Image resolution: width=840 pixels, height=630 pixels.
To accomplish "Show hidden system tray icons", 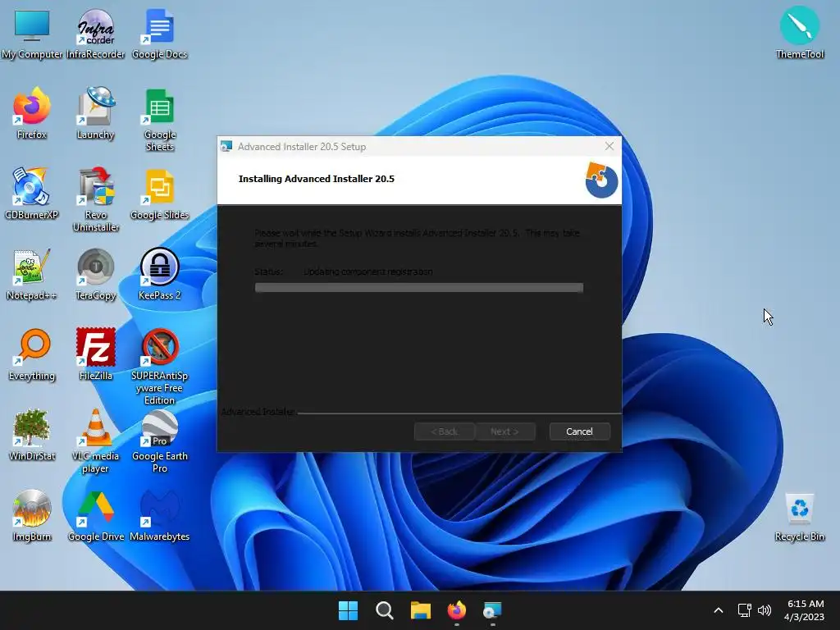I will pyautogui.click(x=719, y=610).
